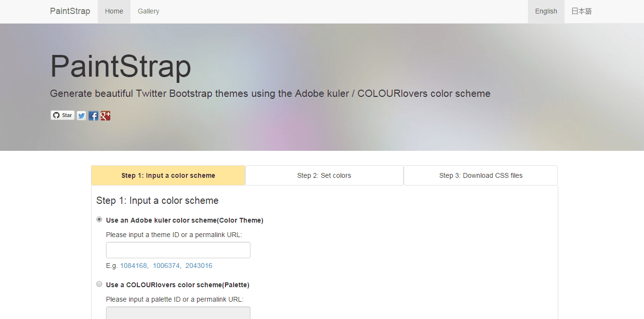
Task: Select the Step 1: Input a color scheme tab
Action: coord(168,175)
